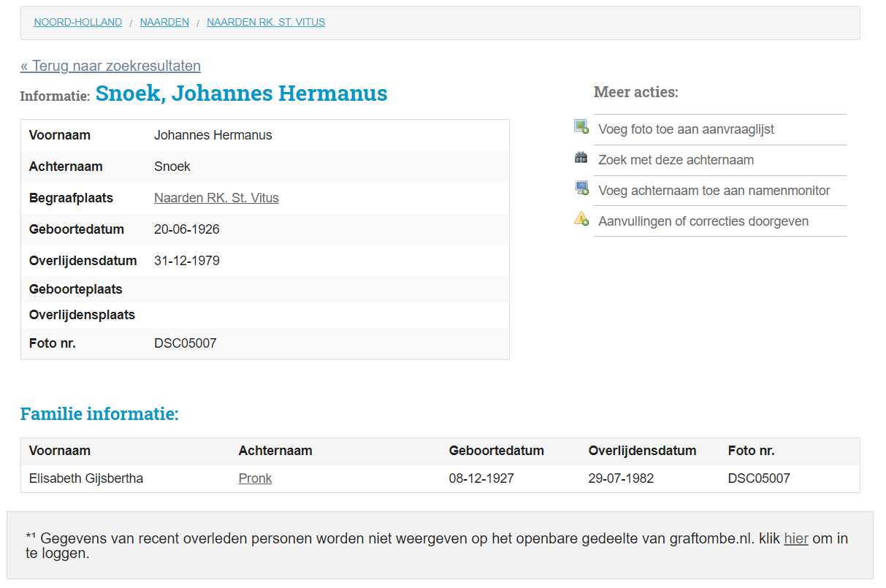886x588 pixels.
Task: Click the photo number DSC05007 in info table
Action: [186, 343]
